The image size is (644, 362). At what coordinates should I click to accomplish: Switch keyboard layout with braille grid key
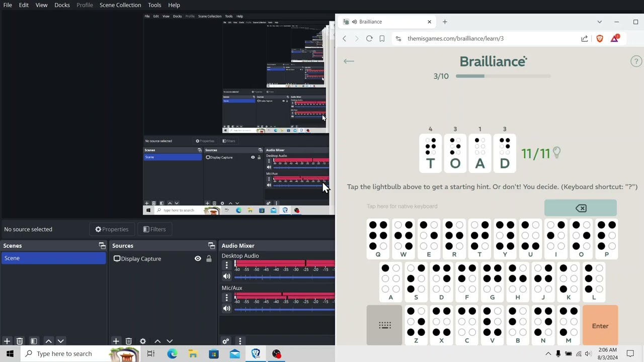384,325
